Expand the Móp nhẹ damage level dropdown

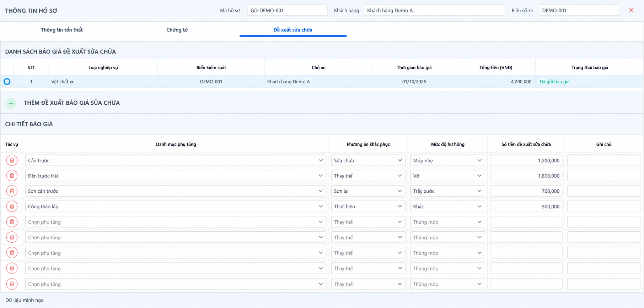tap(447, 160)
